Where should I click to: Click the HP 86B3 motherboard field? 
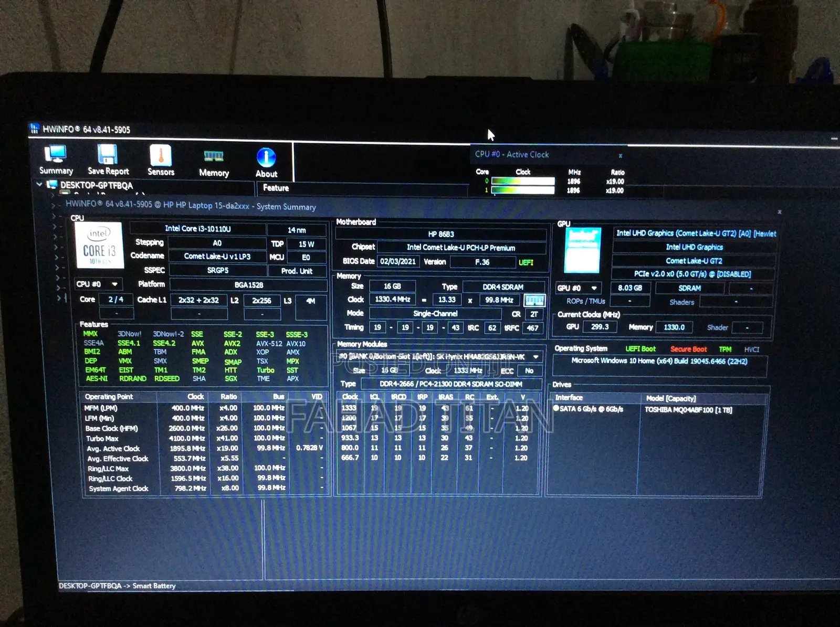(x=441, y=234)
